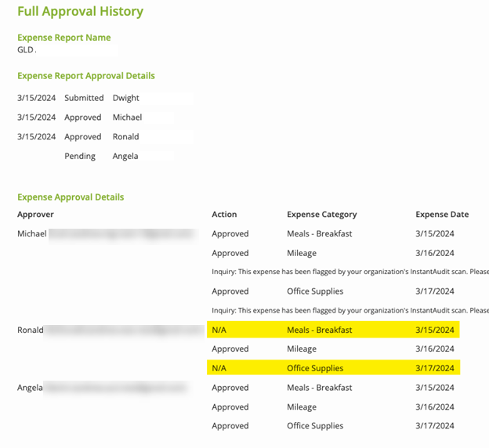Click the Submitted status beside Dwight
The width and height of the screenshot is (489, 448).
[x=84, y=98]
